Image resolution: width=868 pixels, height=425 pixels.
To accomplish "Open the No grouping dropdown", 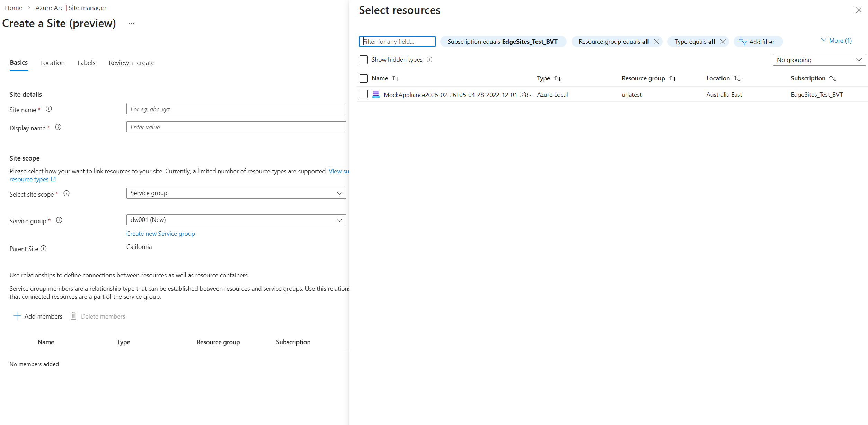I will (x=819, y=60).
